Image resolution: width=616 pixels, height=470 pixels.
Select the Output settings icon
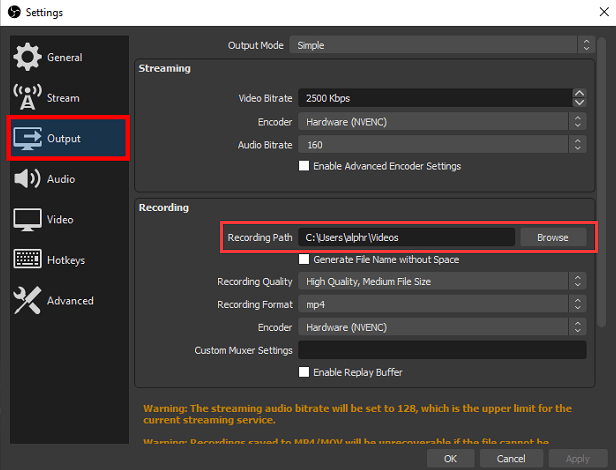pos(27,138)
